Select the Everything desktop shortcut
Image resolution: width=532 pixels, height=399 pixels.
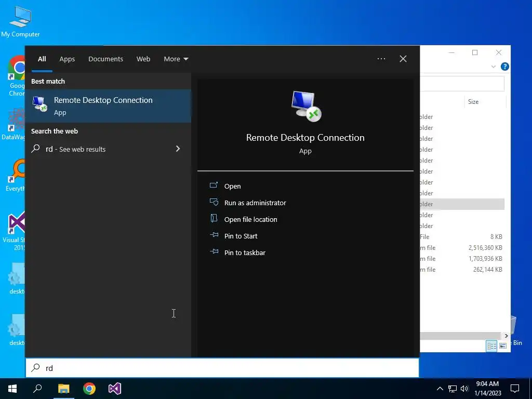pyautogui.click(x=16, y=176)
